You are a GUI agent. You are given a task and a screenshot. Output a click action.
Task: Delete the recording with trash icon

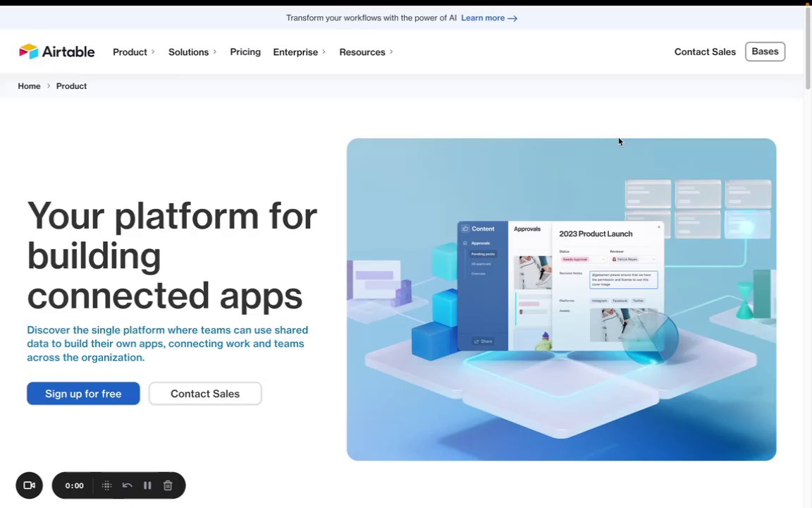click(168, 485)
